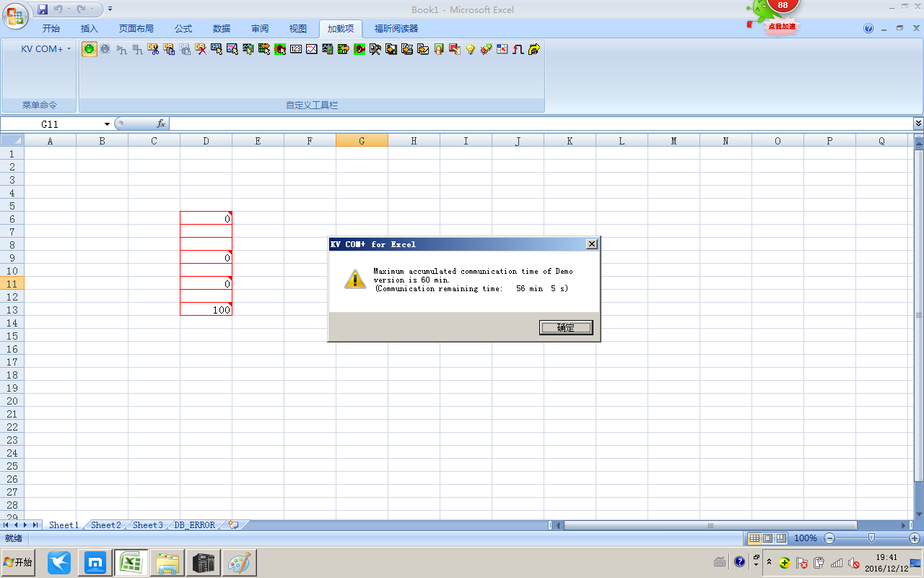Image resolution: width=924 pixels, height=578 pixels.
Task: Switch to Page Break Preview view
Action: pyautogui.click(x=780, y=538)
